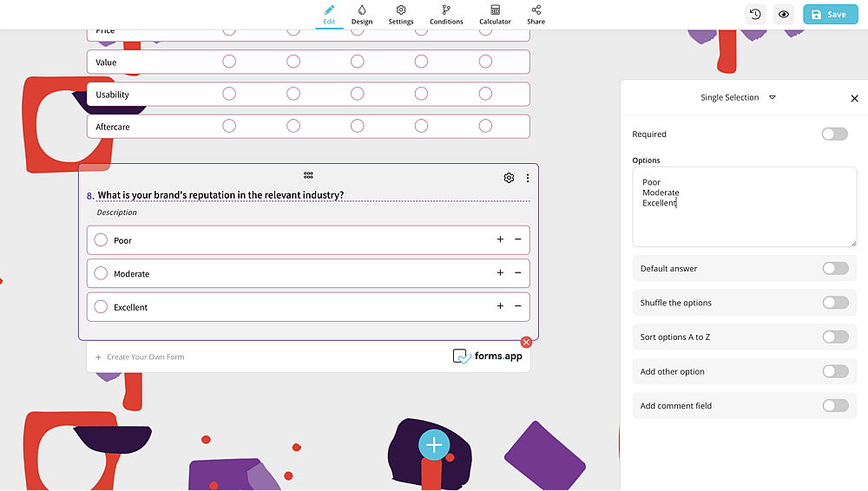
Task: Switch to the Design tab
Action: [361, 15]
